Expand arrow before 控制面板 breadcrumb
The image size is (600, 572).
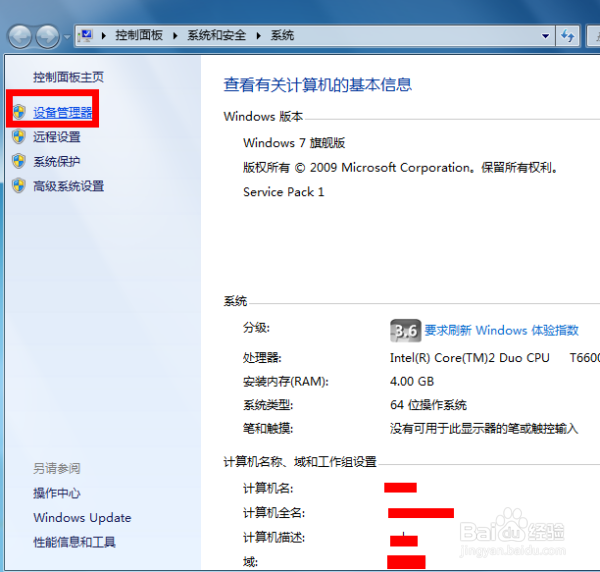[x=104, y=36]
